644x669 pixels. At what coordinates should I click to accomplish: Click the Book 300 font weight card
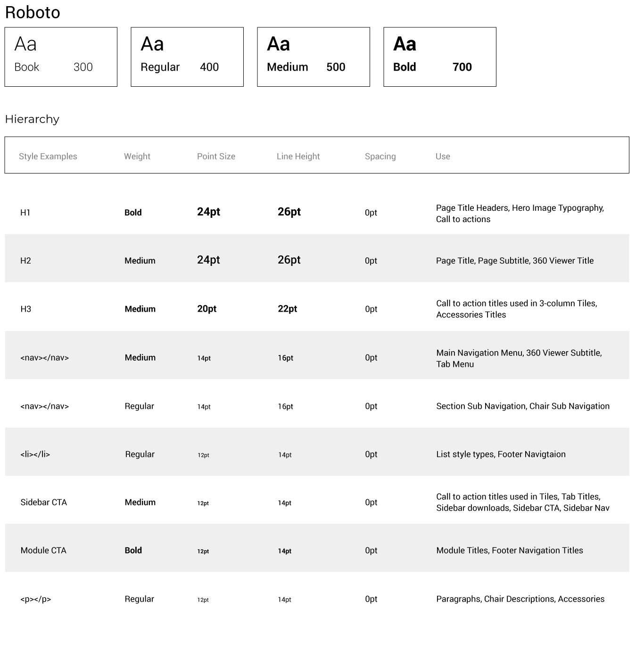(x=61, y=57)
